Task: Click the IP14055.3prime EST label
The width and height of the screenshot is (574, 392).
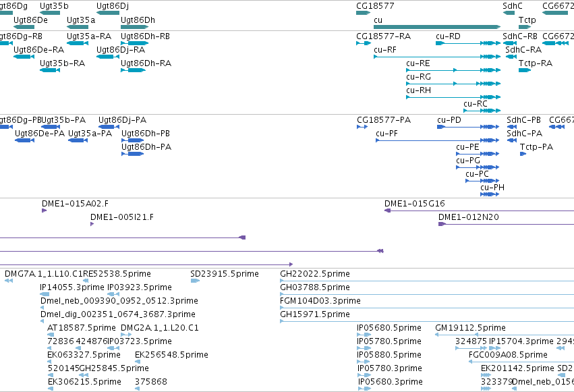Action: 72,287
